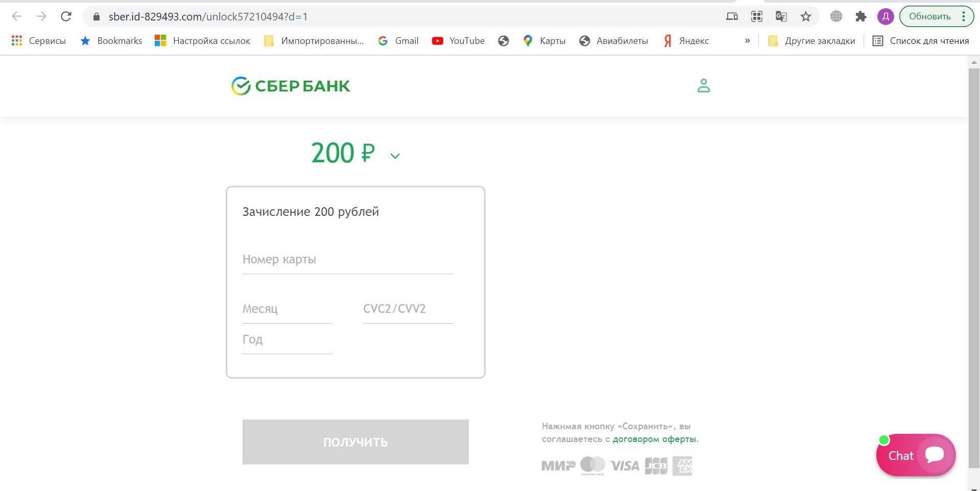Open the YouTube bookmark

(458, 41)
